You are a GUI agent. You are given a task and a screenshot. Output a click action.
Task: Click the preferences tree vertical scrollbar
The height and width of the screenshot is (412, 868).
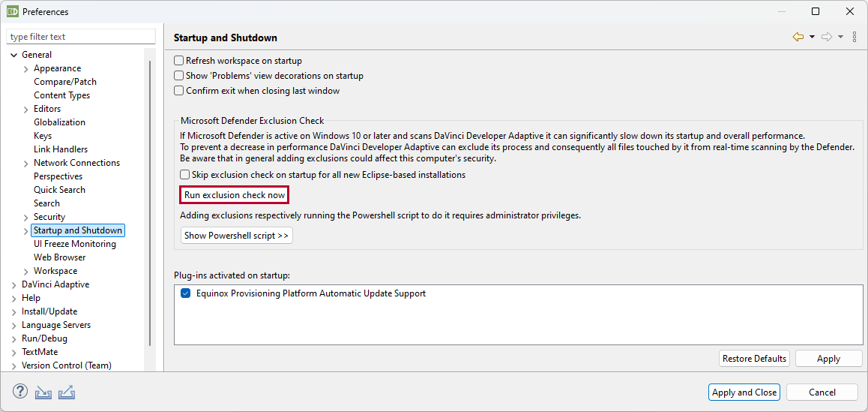(150, 203)
